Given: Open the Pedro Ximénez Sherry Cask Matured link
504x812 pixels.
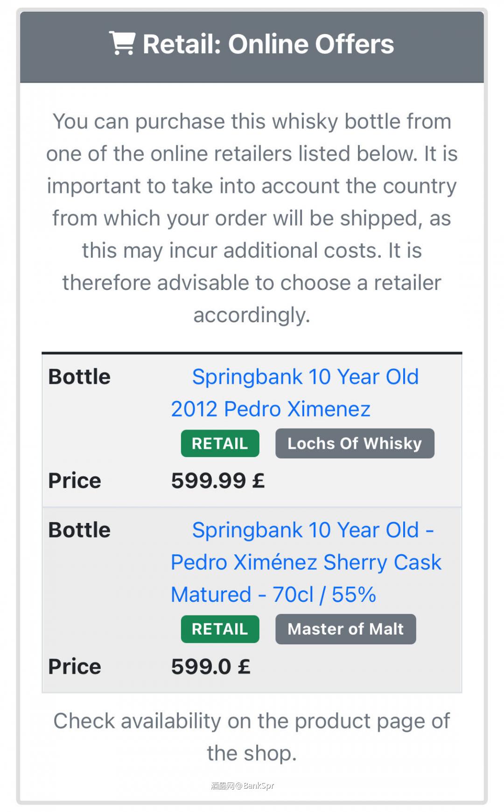Looking at the screenshot, I should click(x=306, y=562).
